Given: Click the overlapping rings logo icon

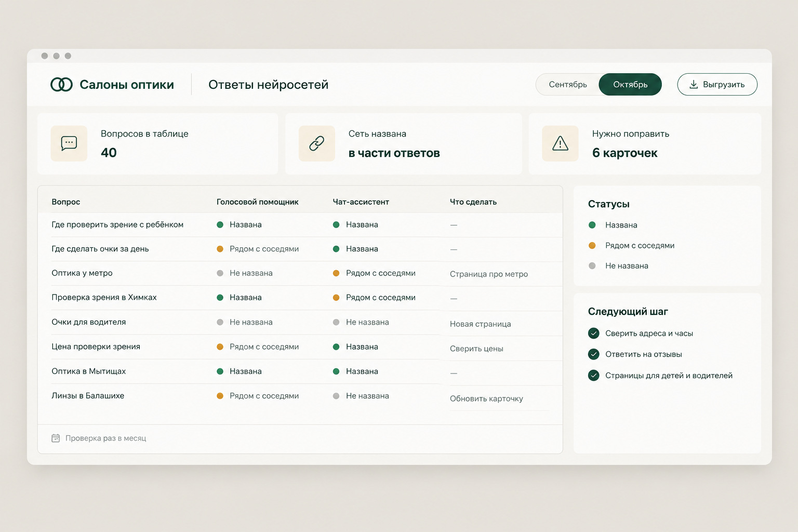Looking at the screenshot, I should tap(61, 85).
